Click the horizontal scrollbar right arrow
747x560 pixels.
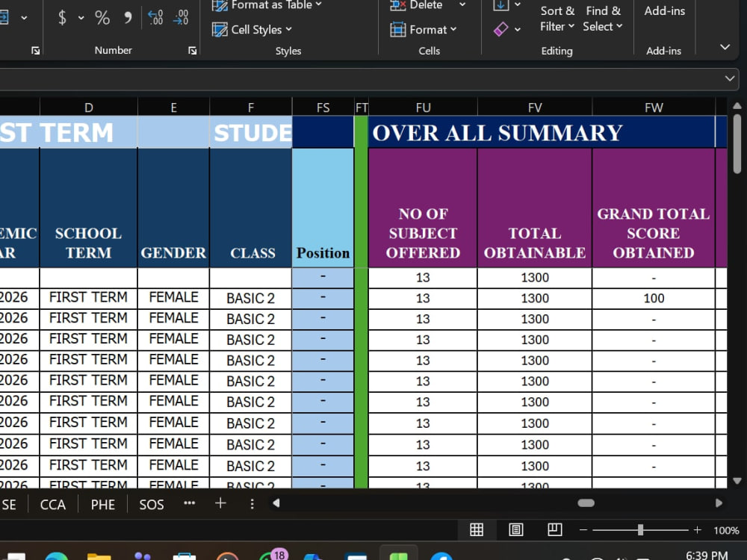pos(719,503)
